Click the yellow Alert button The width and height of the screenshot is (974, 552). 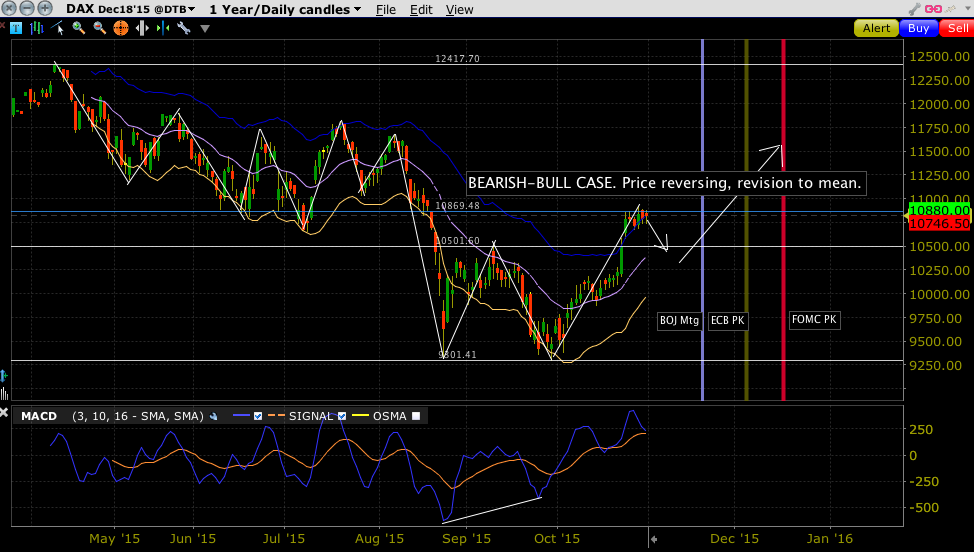876,28
